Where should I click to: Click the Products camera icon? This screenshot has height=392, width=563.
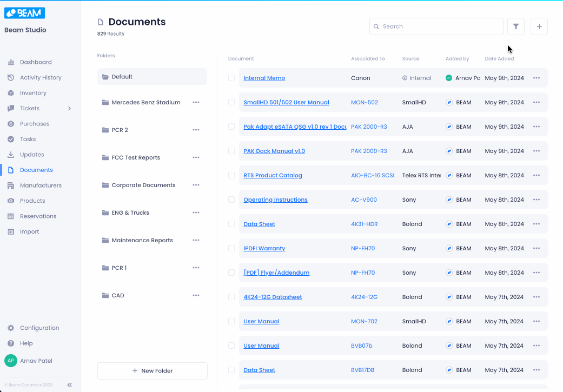11,201
